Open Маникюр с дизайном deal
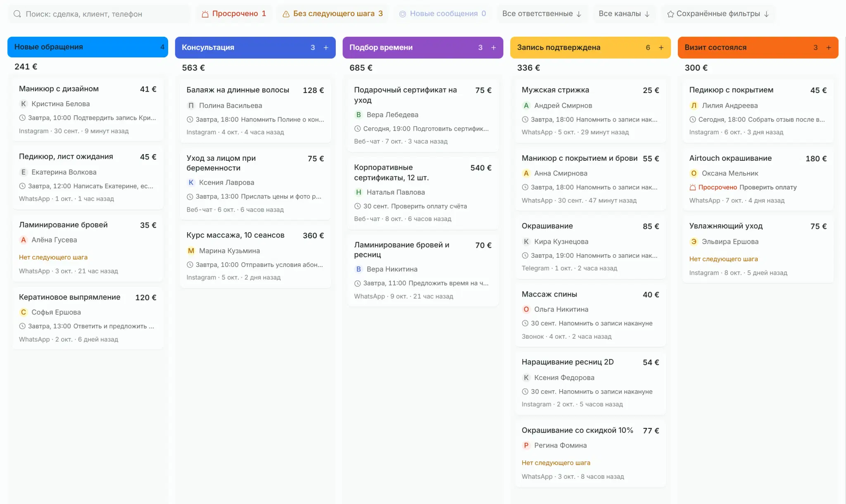 (x=88, y=109)
